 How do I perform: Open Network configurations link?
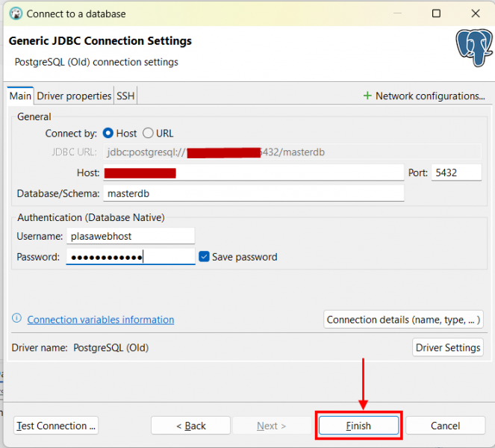click(430, 96)
